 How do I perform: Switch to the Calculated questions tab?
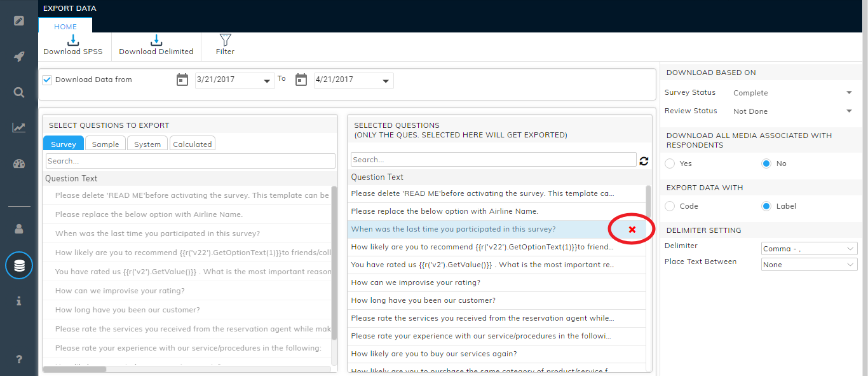click(x=193, y=144)
